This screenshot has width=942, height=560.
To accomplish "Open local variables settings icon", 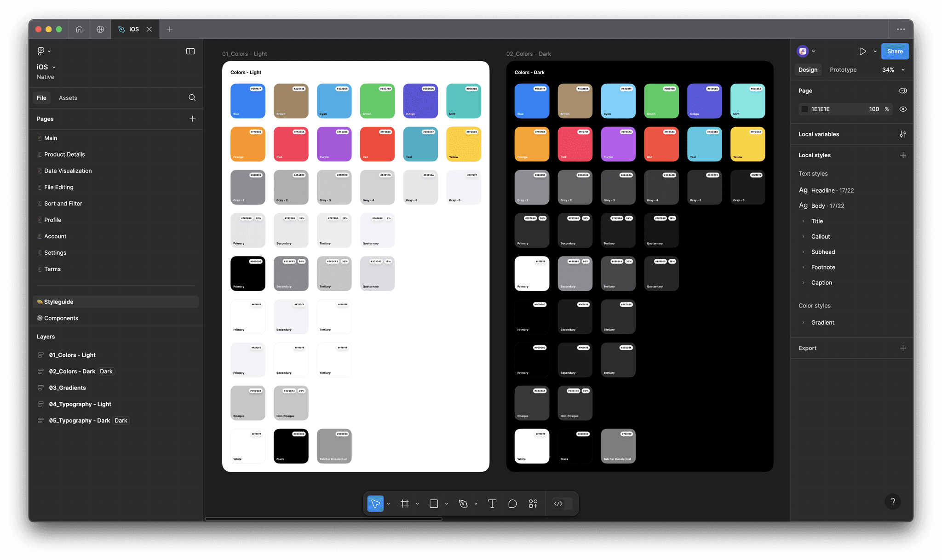I will (x=903, y=134).
